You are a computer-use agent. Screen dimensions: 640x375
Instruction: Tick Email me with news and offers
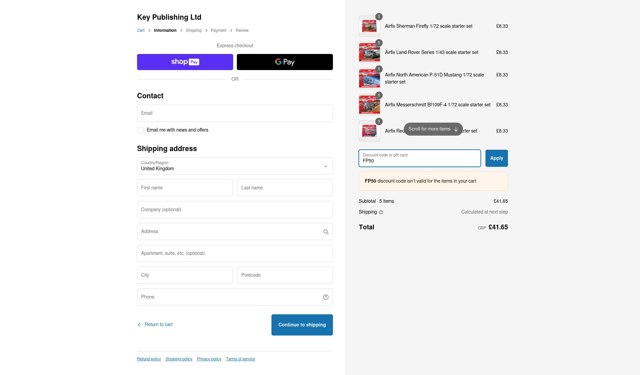click(x=140, y=130)
